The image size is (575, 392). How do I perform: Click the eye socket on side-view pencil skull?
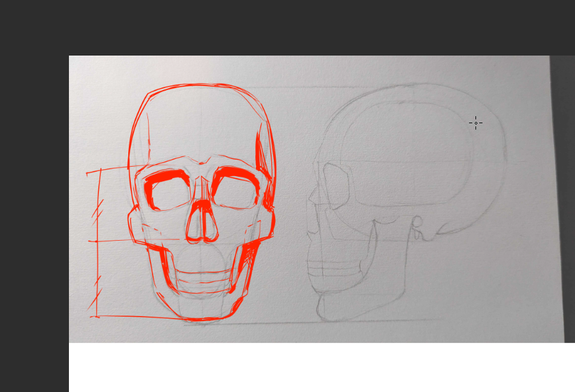pyautogui.click(x=336, y=186)
